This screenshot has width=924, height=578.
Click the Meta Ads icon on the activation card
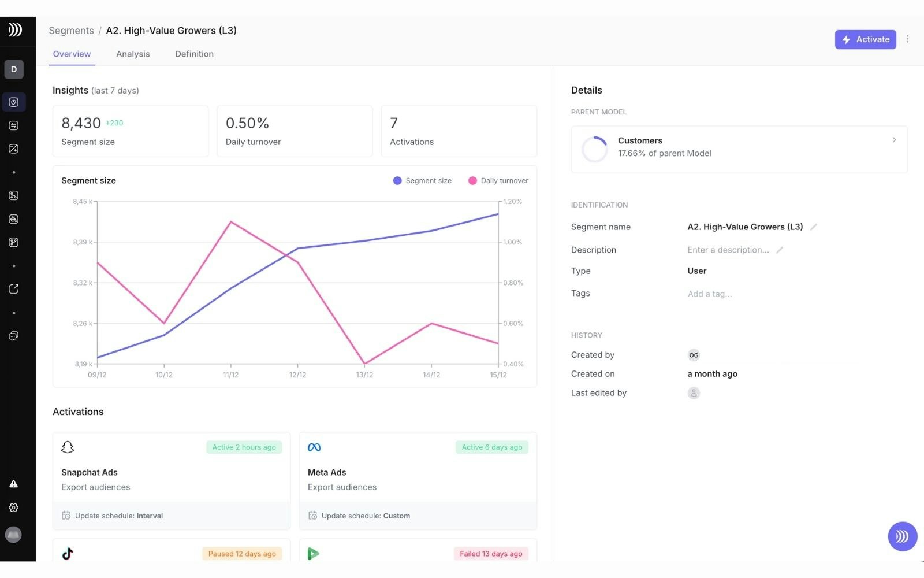pyautogui.click(x=314, y=447)
